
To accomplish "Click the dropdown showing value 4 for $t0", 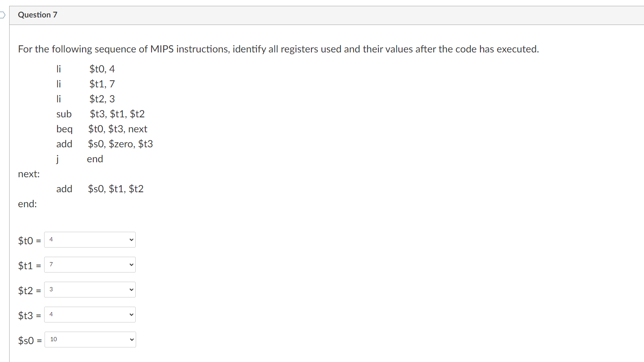I will click(90, 240).
